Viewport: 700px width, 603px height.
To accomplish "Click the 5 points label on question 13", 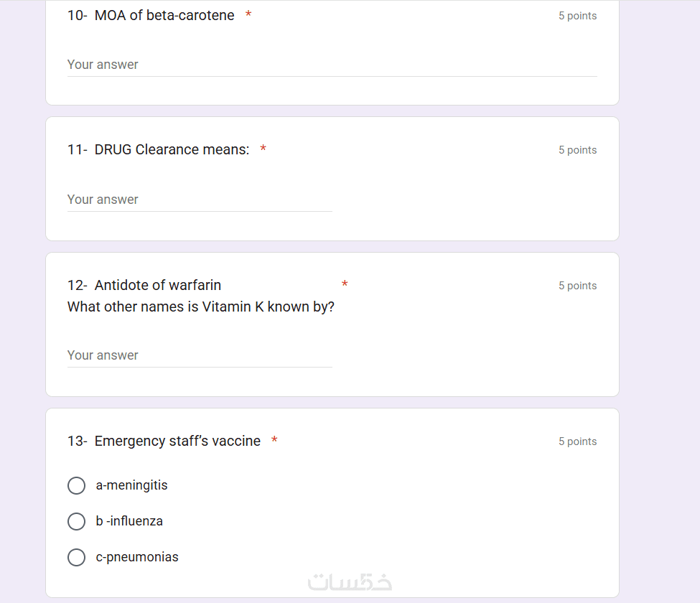I will coord(577,441).
